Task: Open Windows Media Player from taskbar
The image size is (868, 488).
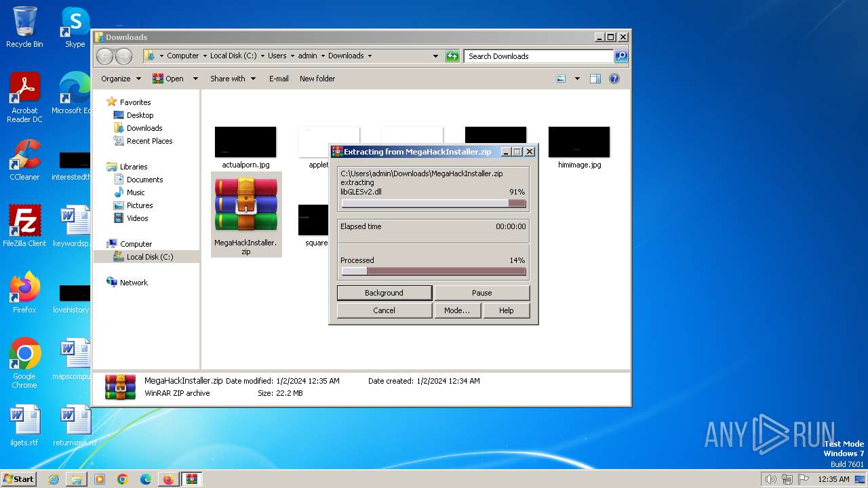Action: [x=100, y=479]
